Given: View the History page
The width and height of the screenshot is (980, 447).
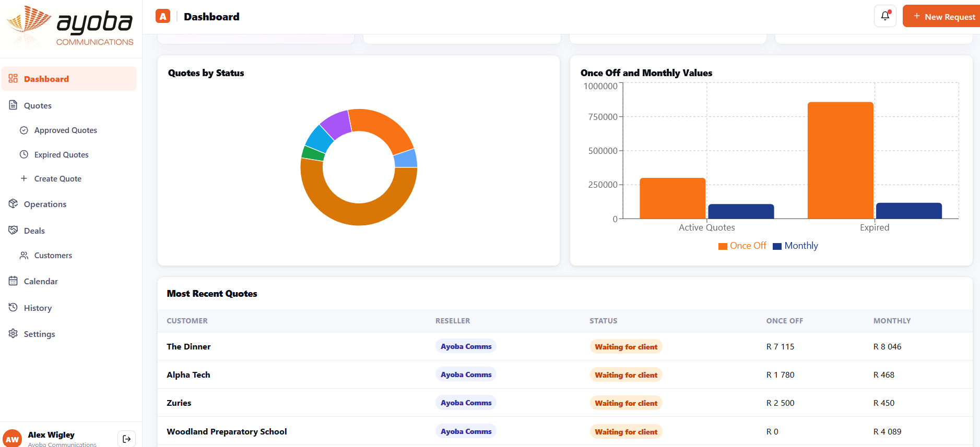Looking at the screenshot, I should tap(38, 308).
